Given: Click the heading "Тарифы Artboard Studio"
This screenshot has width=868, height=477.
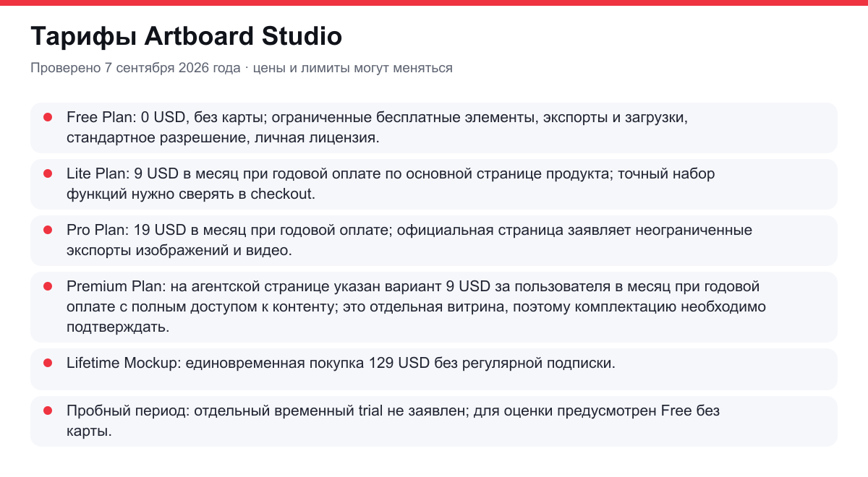Looking at the screenshot, I should click(x=186, y=36).
